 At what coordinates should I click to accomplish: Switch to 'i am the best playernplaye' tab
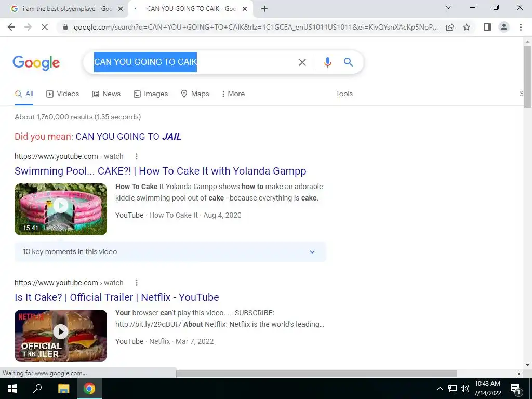coord(63,9)
